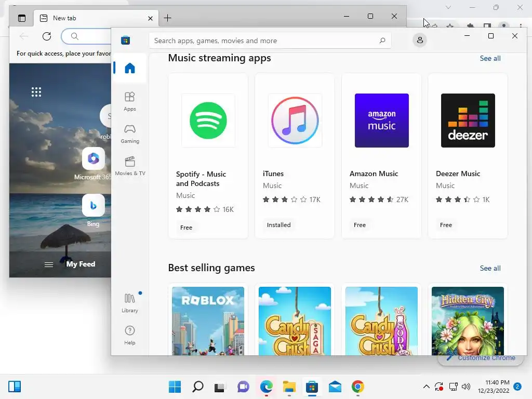The height and width of the screenshot is (399, 532).
Task: Open Spotify app icon
Action: (x=208, y=121)
